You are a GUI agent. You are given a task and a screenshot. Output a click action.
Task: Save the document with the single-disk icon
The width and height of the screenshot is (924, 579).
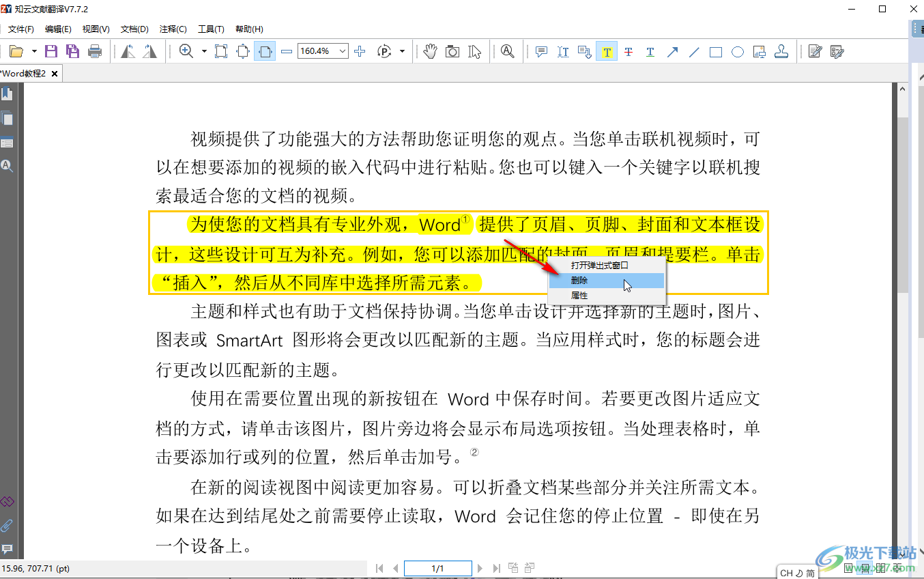tap(51, 51)
